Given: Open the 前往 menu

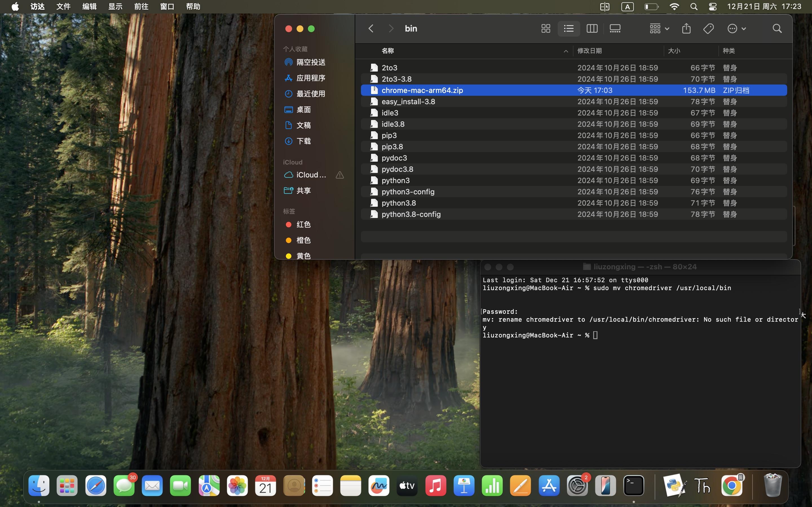Looking at the screenshot, I should pos(141,7).
